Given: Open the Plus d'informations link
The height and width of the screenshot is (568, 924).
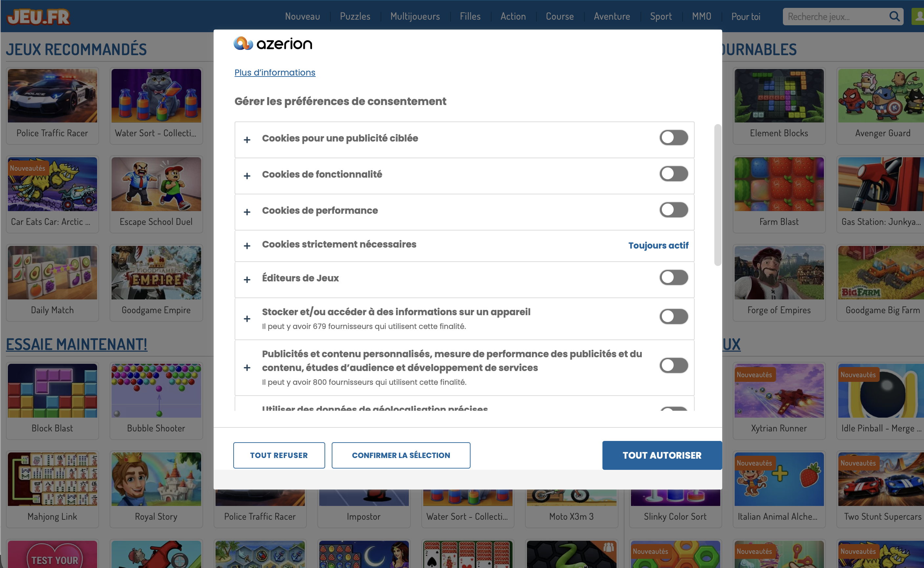Looking at the screenshot, I should tap(275, 73).
